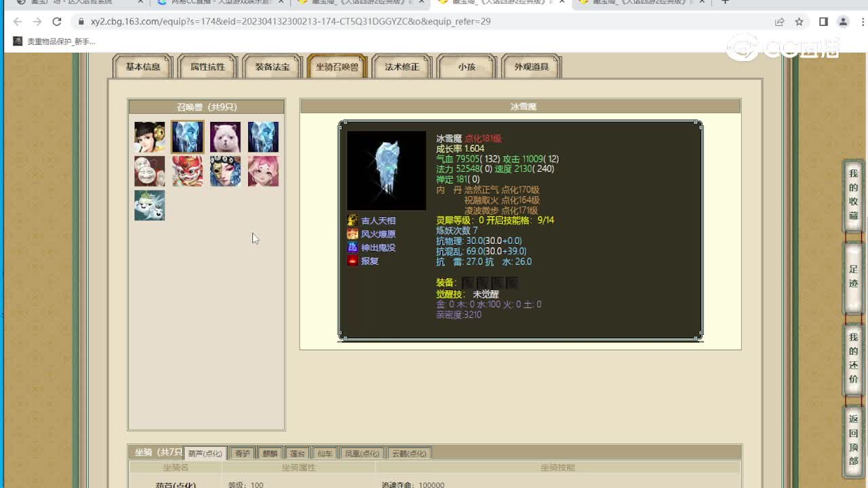
Task: Open the 装备法宝 tab
Action: coord(273,67)
